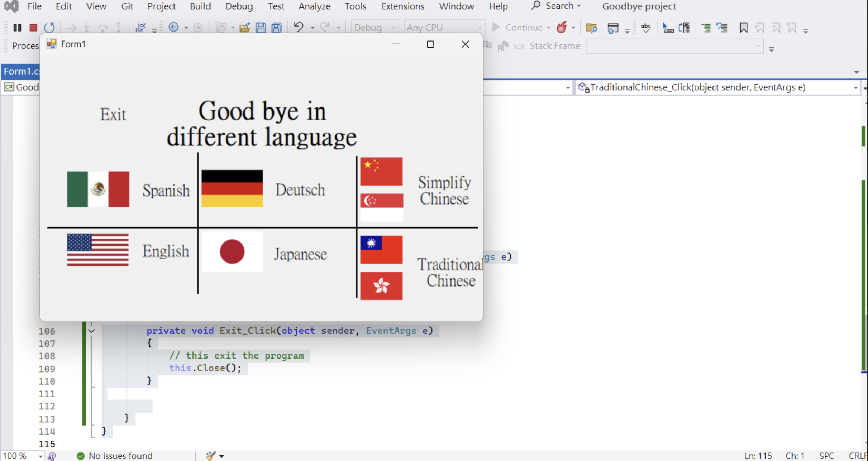Screen dimensions: 868x461
Task: Toggle bookmark with the bookmark icon
Action: pyautogui.click(x=743, y=28)
